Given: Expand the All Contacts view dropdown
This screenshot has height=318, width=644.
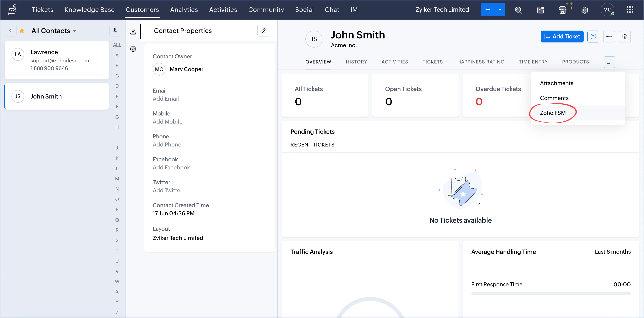Looking at the screenshot, I should (74, 31).
